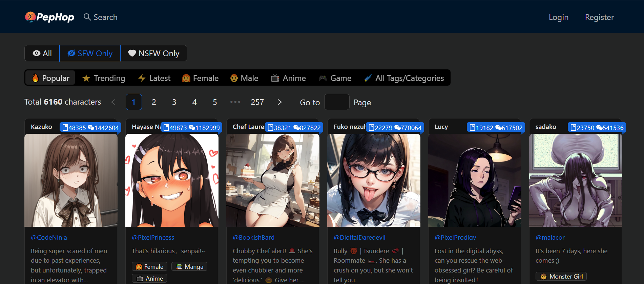Open the Lucy character image

475,180
